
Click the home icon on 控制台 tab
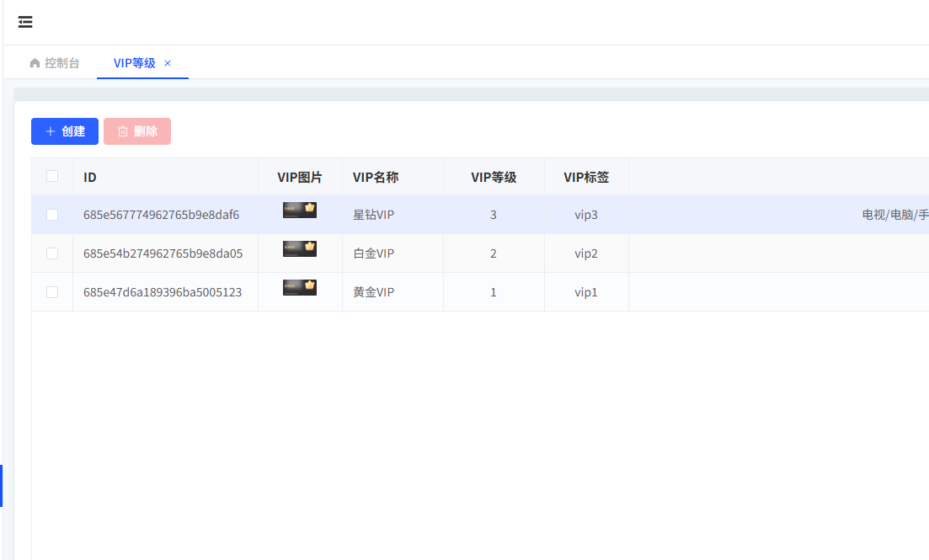pos(35,63)
